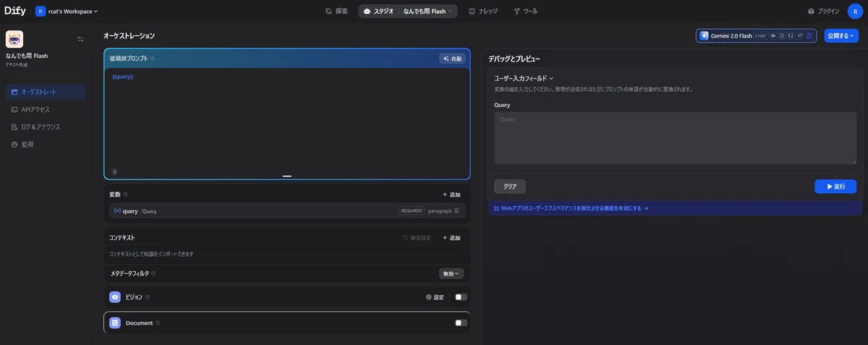Screen dimensions: 868x345
Task: Select オーケストレート in the sidebar
Action: pyautogui.click(x=46, y=92)
